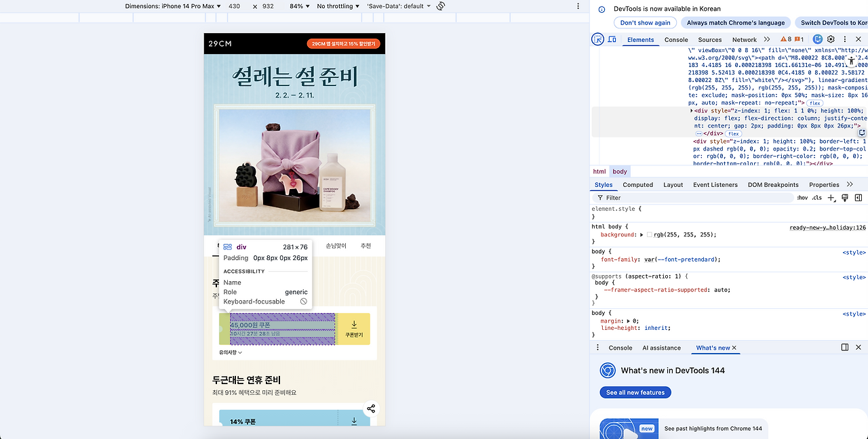Open the Layout tab
The width and height of the screenshot is (868, 439).
[x=673, y=184]
